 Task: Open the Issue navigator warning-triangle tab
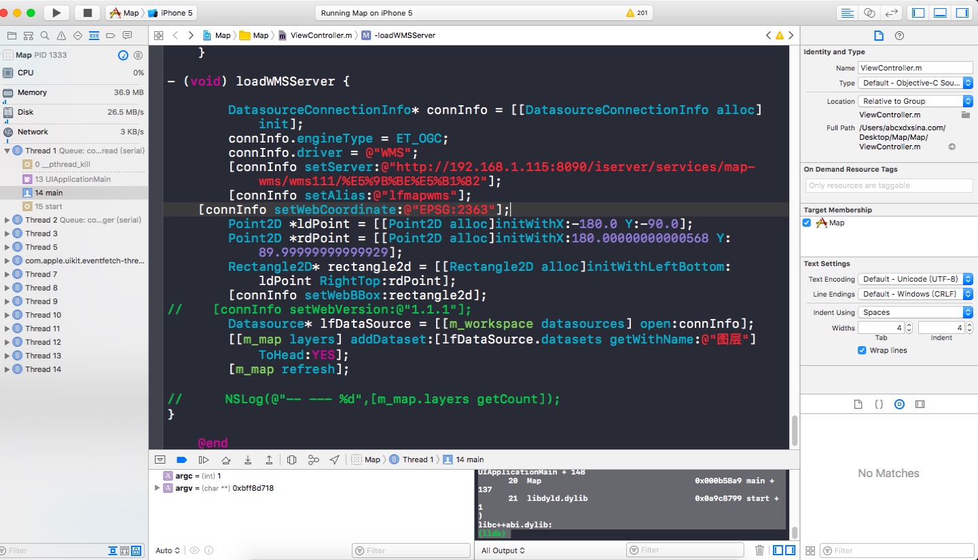tap(61, 35)
